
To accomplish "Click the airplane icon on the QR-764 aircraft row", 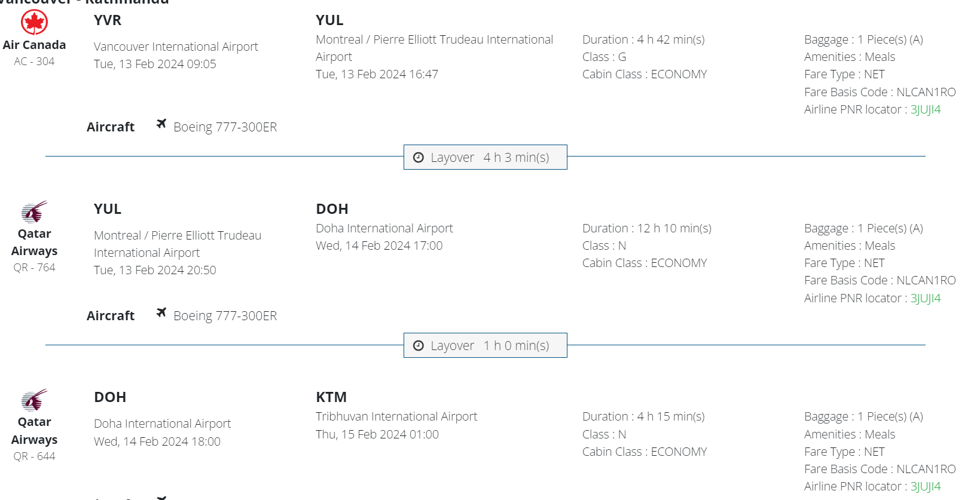I will [161, 312].
